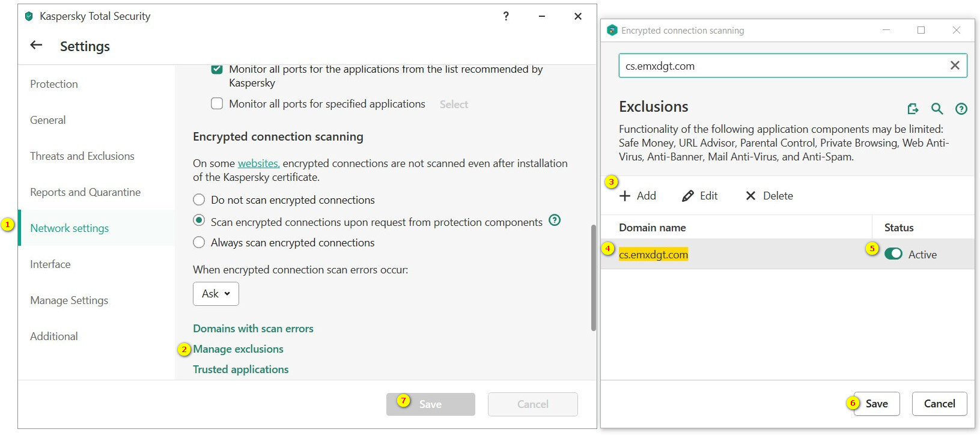Select 'Always scan encrypted connections' option
This screenshot has width=980, height=435.
coord(199,243)
